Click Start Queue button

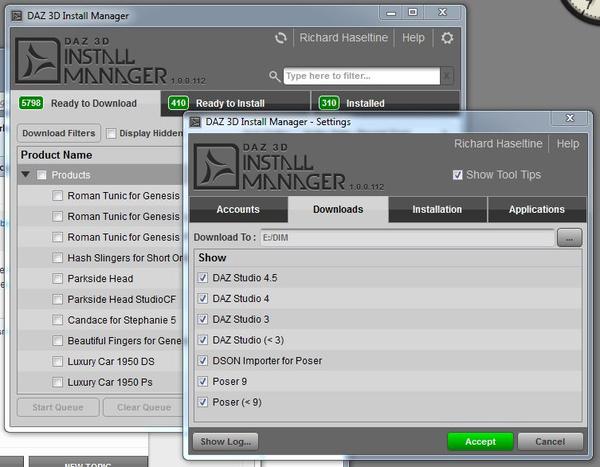[58, 407]
